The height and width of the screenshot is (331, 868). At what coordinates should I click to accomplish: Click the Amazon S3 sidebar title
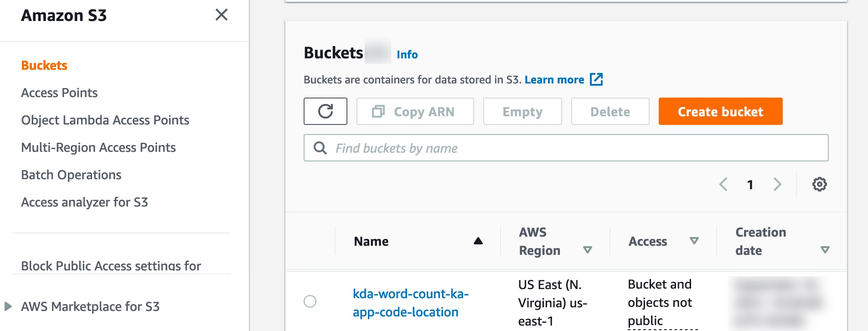(64, 16)
